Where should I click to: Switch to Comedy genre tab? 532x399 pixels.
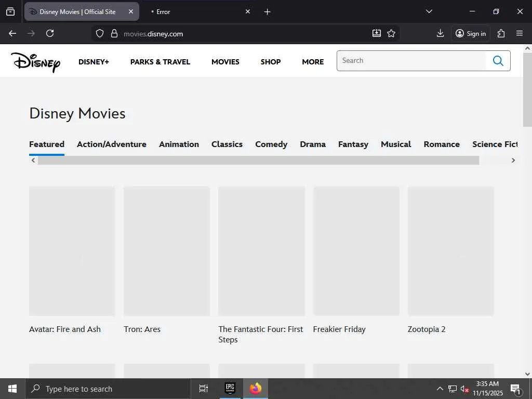pyautogui.click(x=271, y=144)
